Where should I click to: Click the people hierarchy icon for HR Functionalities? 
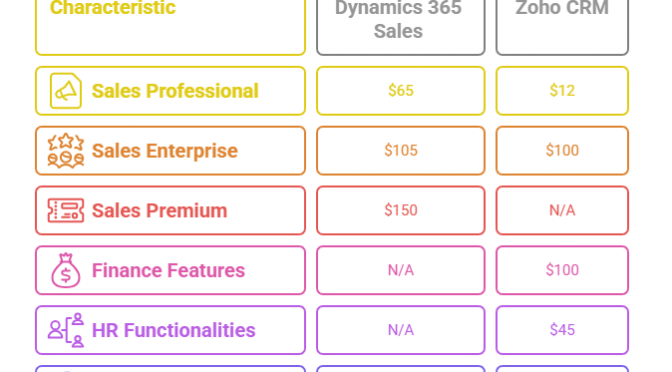(x=66, y=330)
